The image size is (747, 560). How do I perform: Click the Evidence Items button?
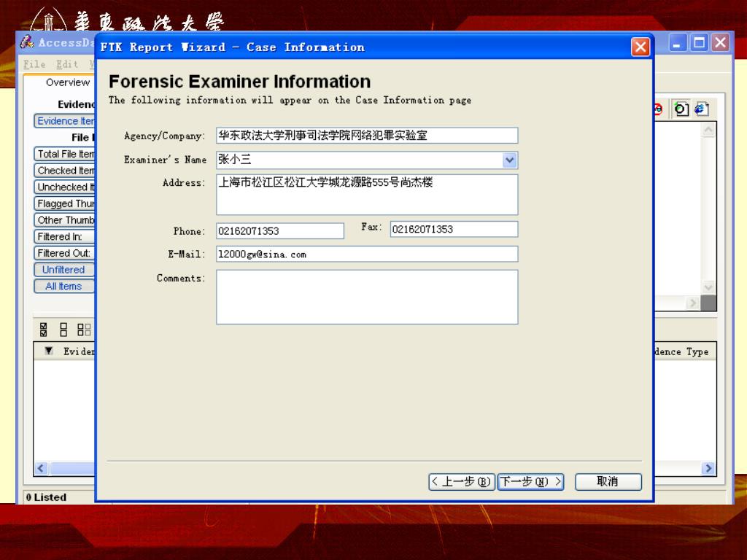tap(65, 121)
